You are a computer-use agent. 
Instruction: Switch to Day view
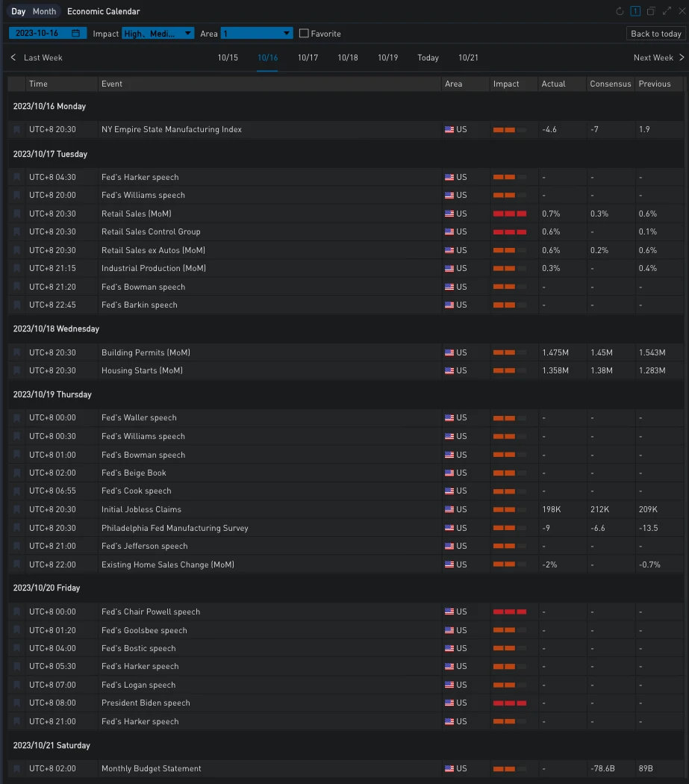point(19,11)
